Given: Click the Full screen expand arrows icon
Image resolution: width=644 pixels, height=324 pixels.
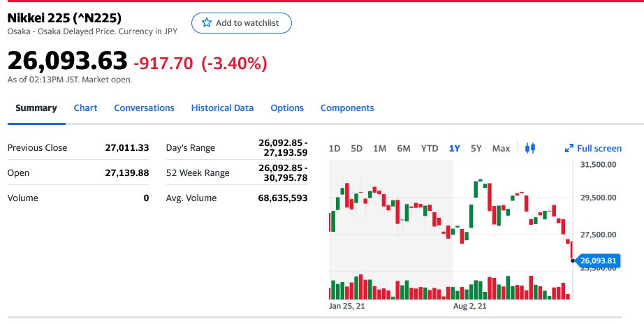Looking at the screenshot, I should click(x=569, y=148).
